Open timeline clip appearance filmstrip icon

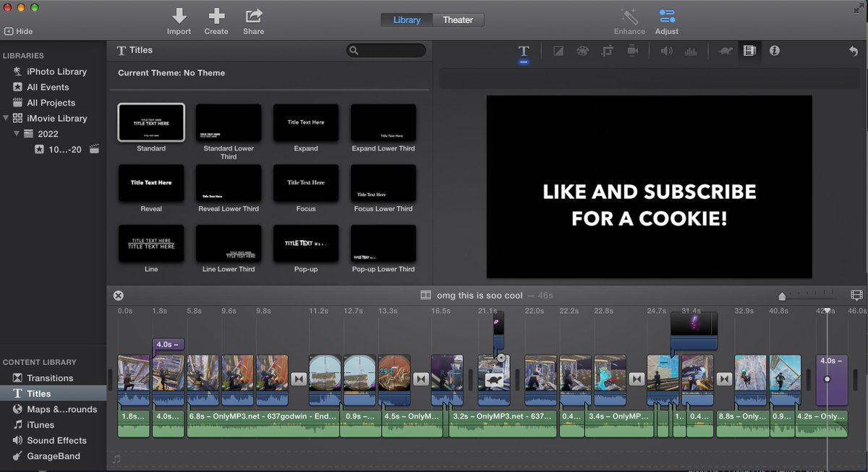click(x=856, y=296)
